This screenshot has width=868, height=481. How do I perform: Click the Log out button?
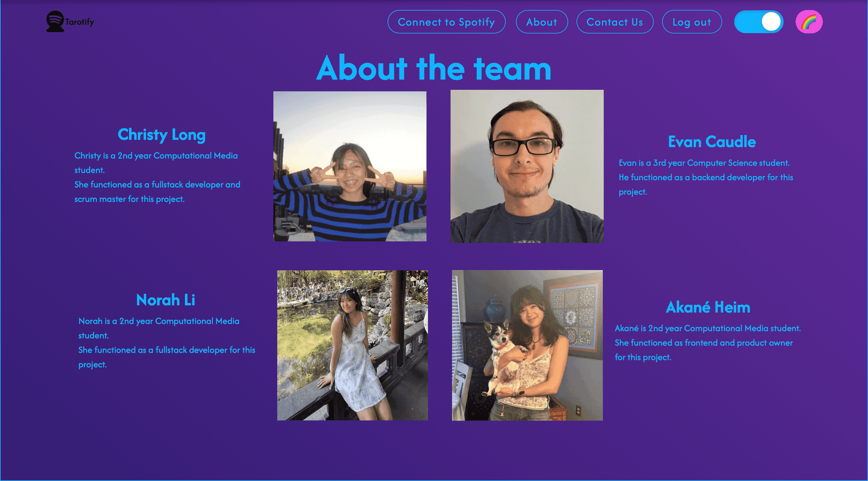pyautogui.click(x=691, y=22)
